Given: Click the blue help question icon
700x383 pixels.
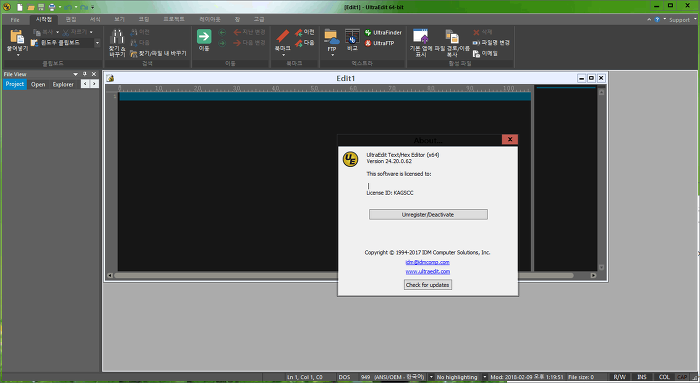Looking at the screenshot, I should (657, 20).
